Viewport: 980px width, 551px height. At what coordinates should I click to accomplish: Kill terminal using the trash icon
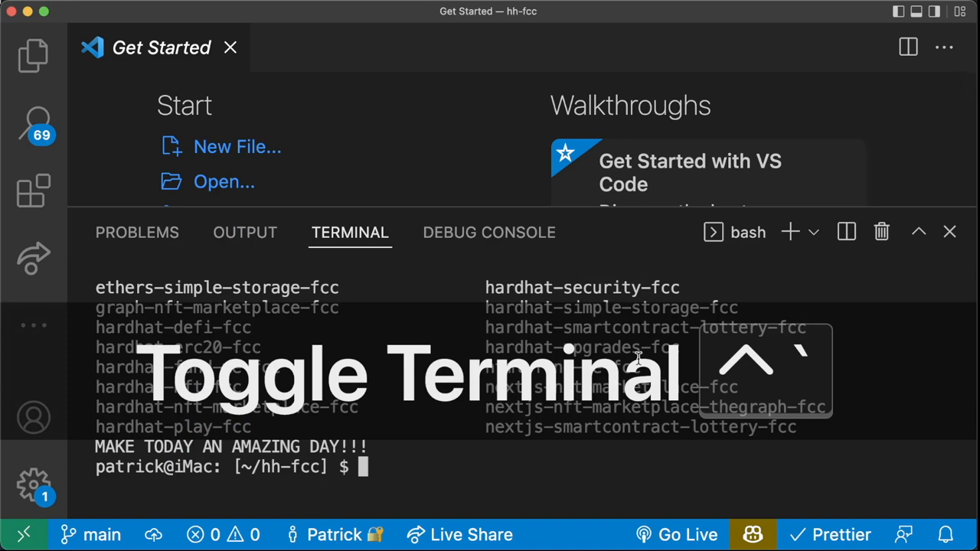click(881, 232)
